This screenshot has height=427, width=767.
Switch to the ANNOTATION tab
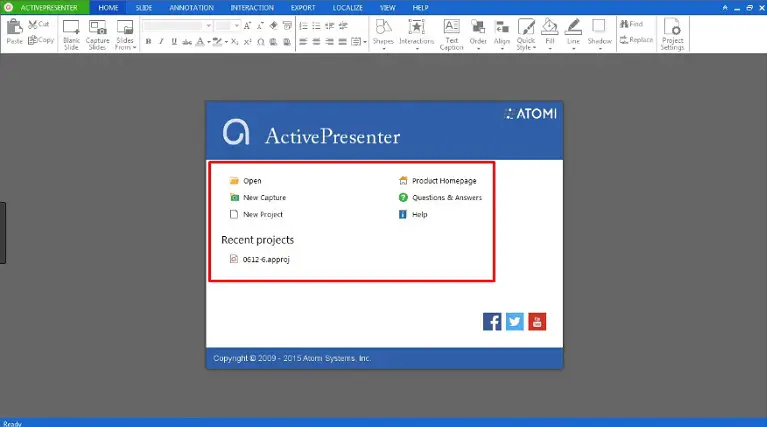click(x=191, y=7)
